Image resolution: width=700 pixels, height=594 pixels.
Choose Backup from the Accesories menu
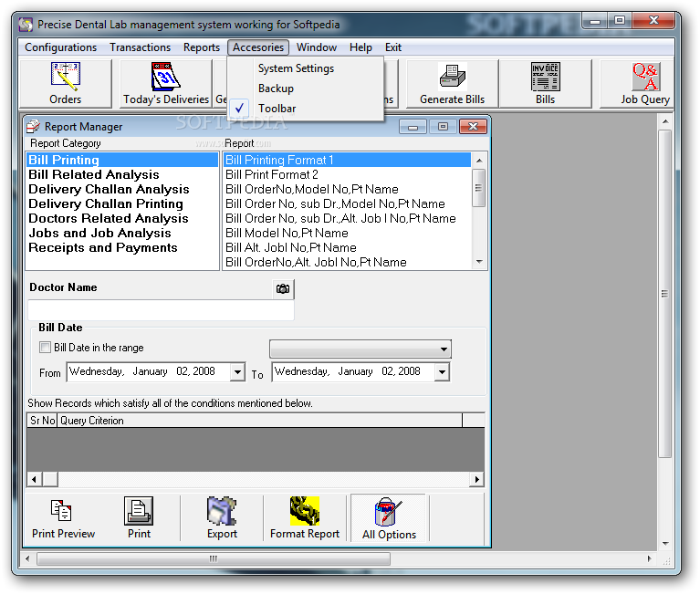click(x=276, y=89)
